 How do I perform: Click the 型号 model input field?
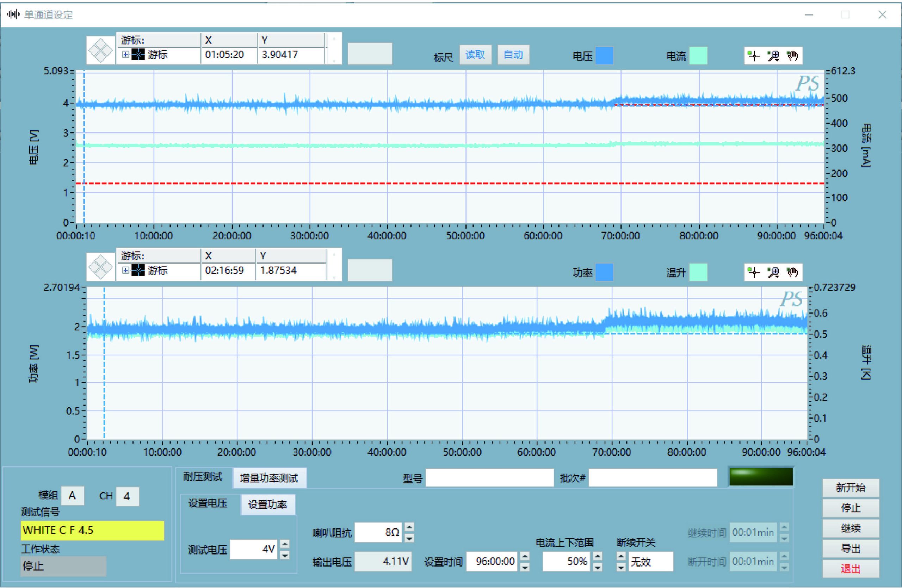point(489,478)
